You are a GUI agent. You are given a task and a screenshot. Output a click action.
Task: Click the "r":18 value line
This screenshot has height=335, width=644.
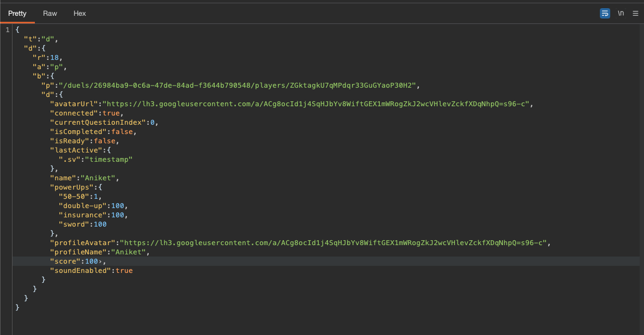47,58
